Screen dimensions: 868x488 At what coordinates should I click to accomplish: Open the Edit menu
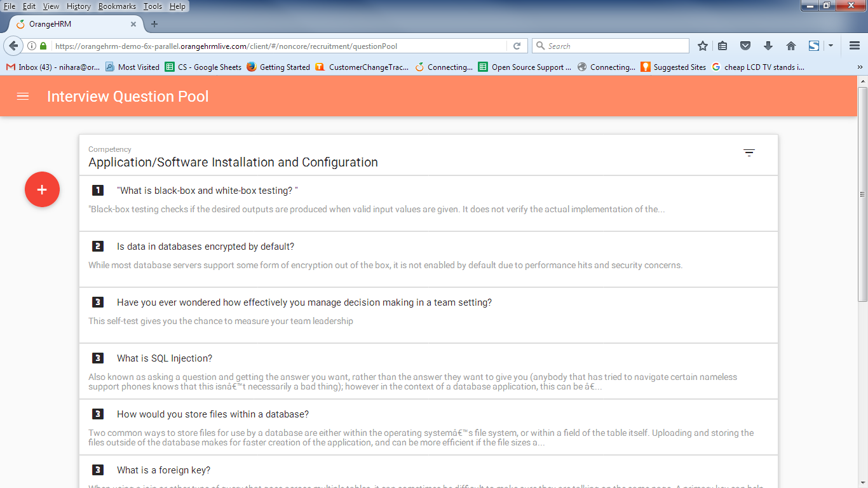pos(29,6)
